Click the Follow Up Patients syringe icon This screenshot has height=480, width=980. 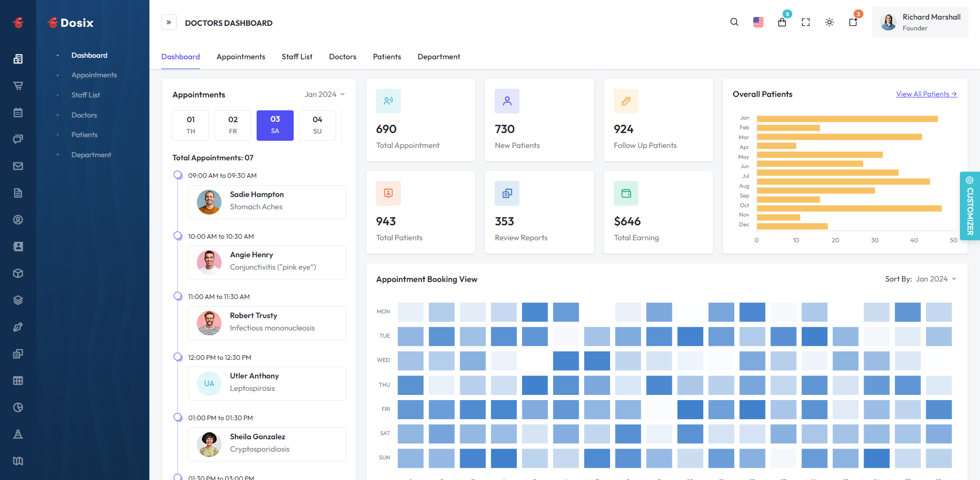click(x=626, y=101)
